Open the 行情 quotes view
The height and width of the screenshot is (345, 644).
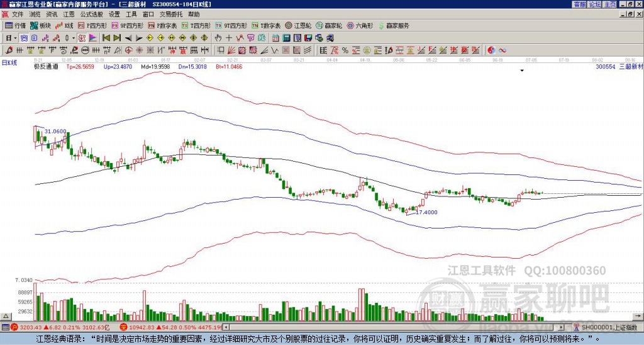tap(16, 25)
